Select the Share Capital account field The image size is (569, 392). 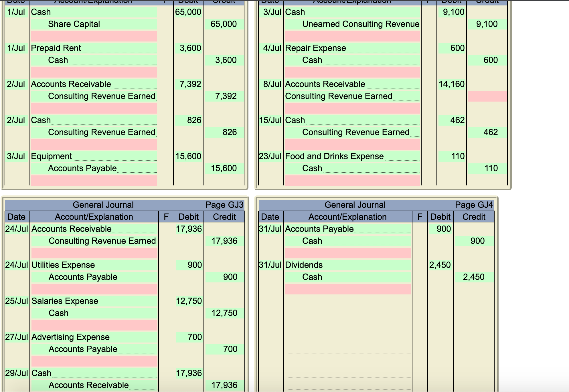[x=94, y=24]
